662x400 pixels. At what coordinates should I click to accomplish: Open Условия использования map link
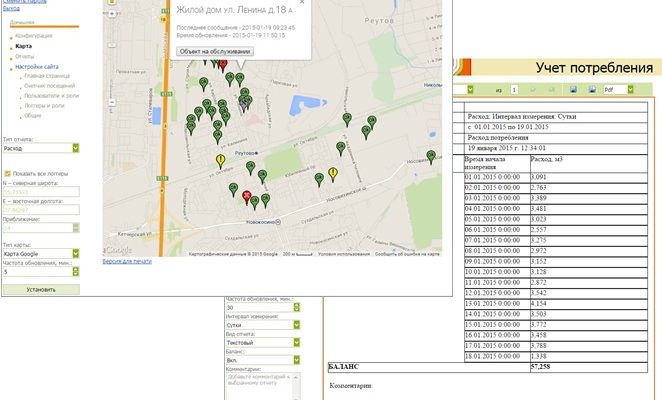(x=344, y=254)
